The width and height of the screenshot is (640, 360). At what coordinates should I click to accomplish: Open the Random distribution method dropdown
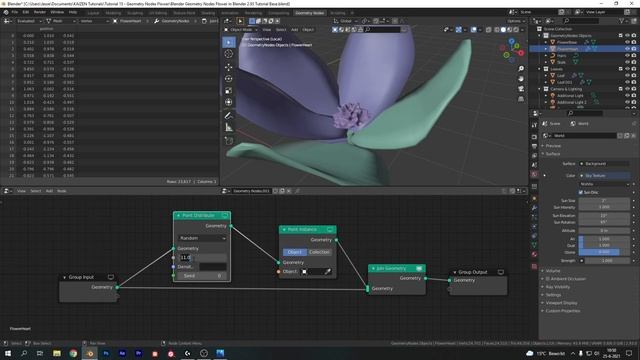click(x=202, y=238)
